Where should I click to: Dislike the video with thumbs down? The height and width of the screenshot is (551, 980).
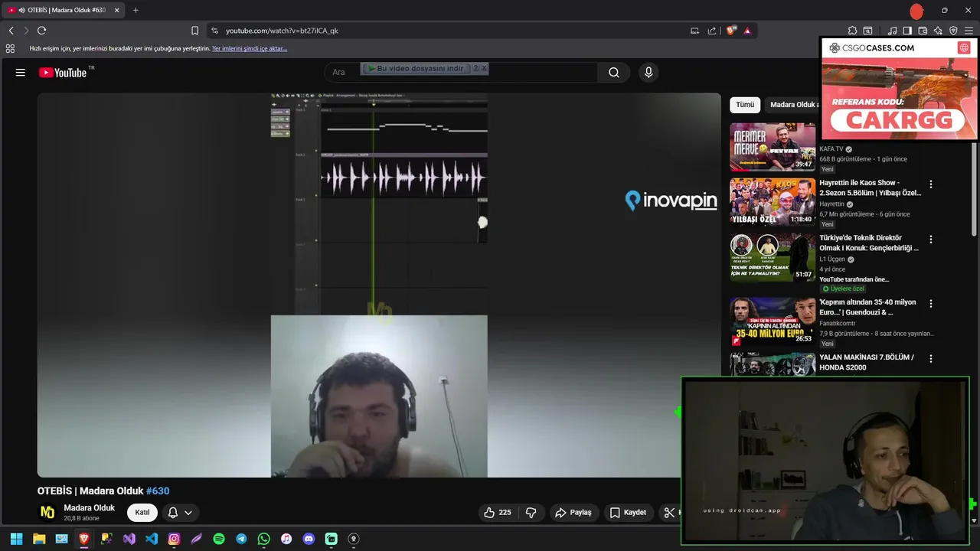pyautogui.click(x=531, y=512)
